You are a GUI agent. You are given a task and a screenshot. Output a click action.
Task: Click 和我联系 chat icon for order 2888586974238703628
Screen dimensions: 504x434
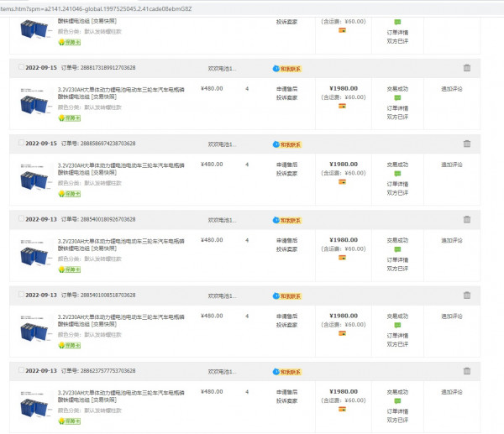click(286, 144)
